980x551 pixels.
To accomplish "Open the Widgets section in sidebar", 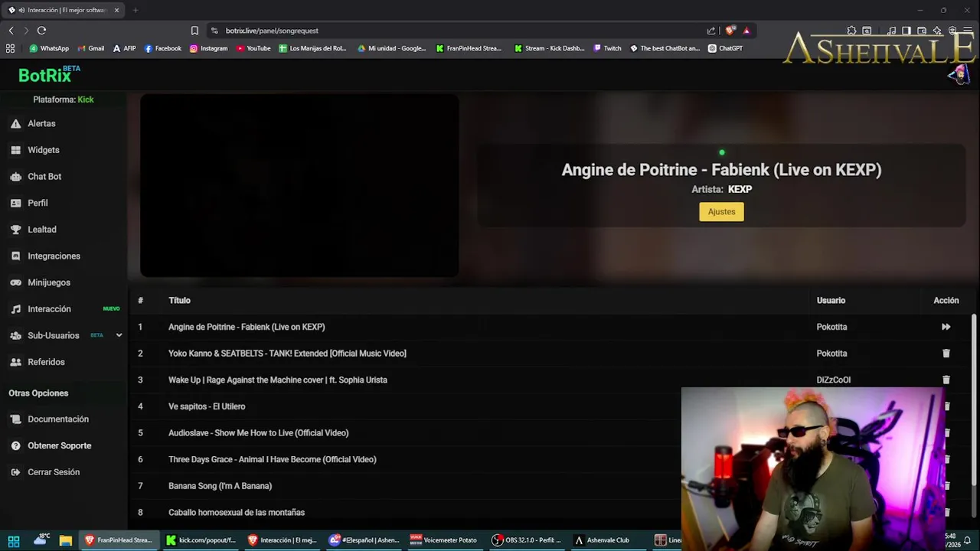I will pos(43,150).
